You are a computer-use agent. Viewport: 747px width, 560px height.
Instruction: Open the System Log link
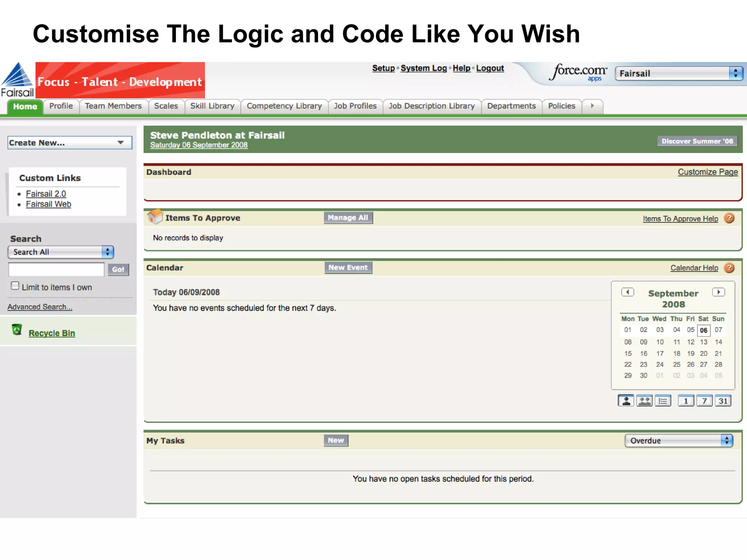pyautogui.click(x=424, y=68)
